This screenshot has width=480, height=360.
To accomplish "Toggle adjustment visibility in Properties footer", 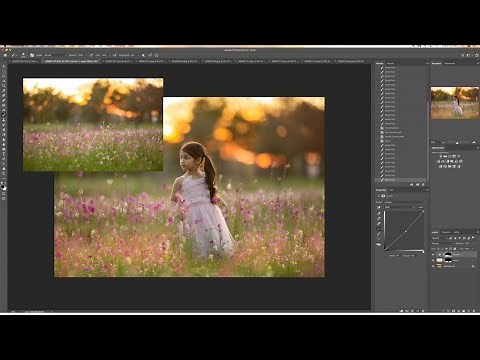I will point(418,311).
